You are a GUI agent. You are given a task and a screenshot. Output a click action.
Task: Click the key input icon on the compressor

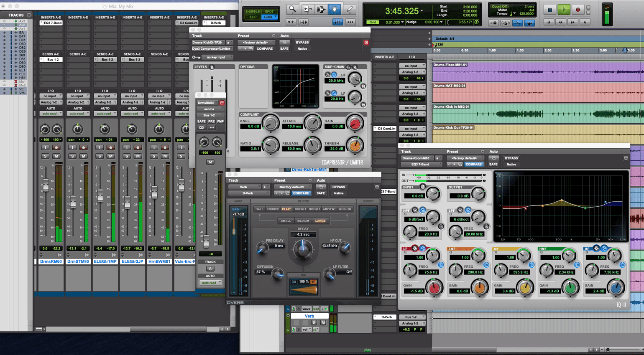pos(196,58)
